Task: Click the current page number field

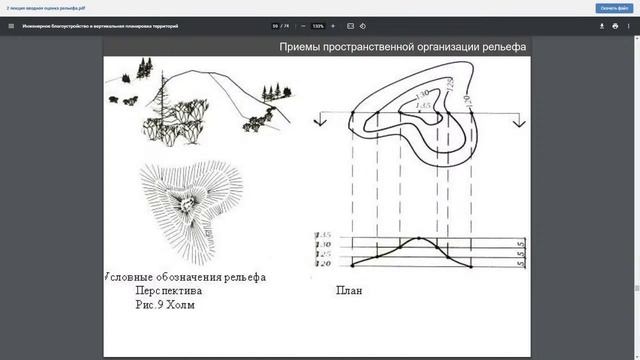Action: 275,26
